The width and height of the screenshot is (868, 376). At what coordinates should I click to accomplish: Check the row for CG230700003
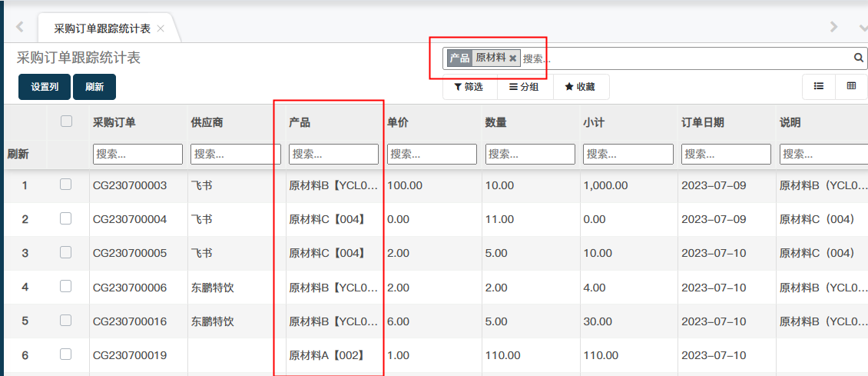click(66, 185)
